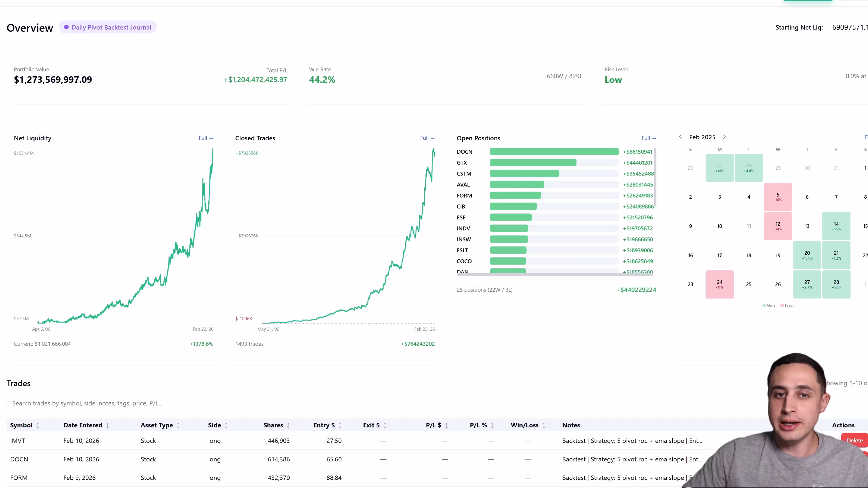Click the +1378.6% net liquidity gain
Image resolution: width=868 pixels, height=488 pixels.
pos(201,344)
